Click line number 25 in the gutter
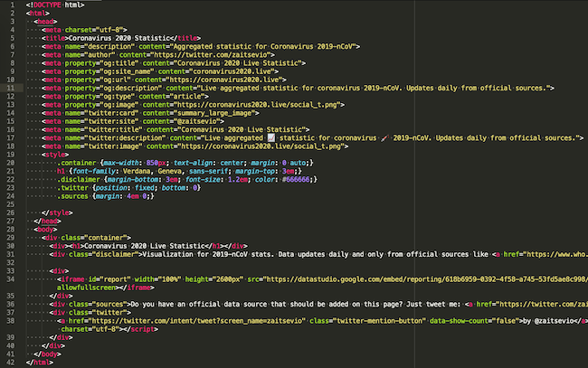 click(11, 204)
